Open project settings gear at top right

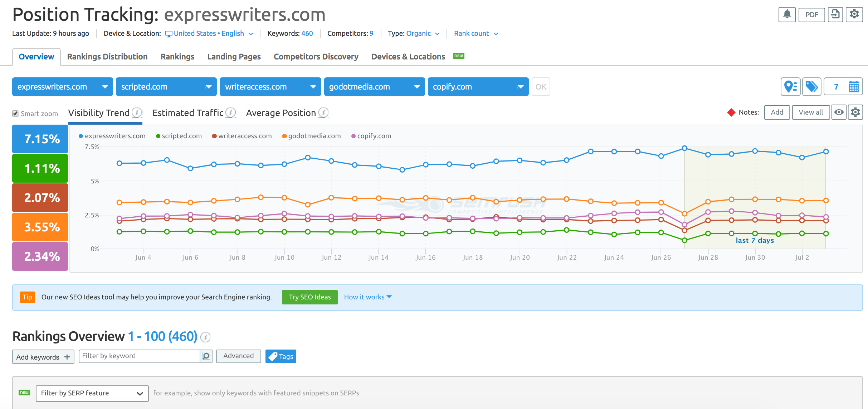coord(854,15)
